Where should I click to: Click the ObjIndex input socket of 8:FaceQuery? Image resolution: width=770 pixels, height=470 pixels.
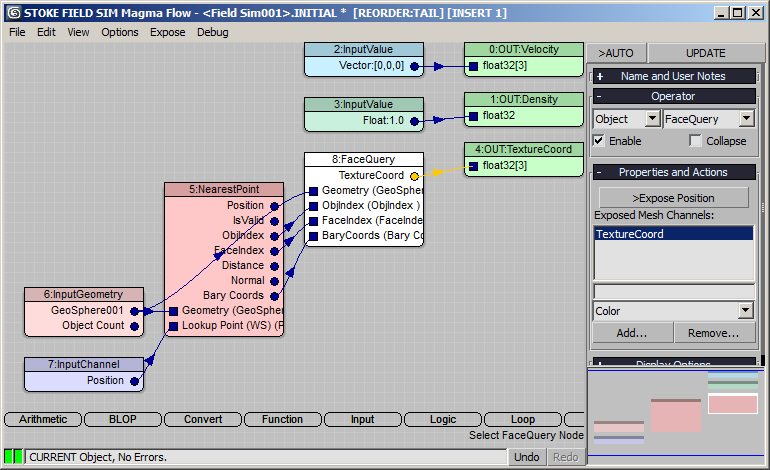(x=313, y=206)
